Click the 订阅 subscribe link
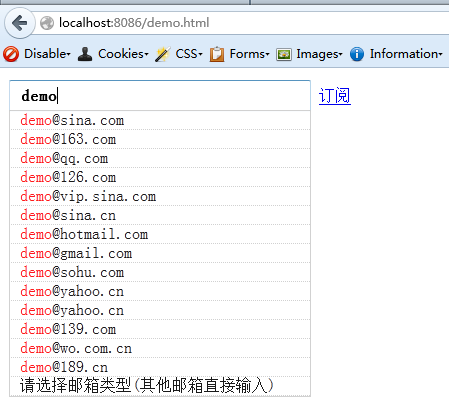 [x=335, y=96]
